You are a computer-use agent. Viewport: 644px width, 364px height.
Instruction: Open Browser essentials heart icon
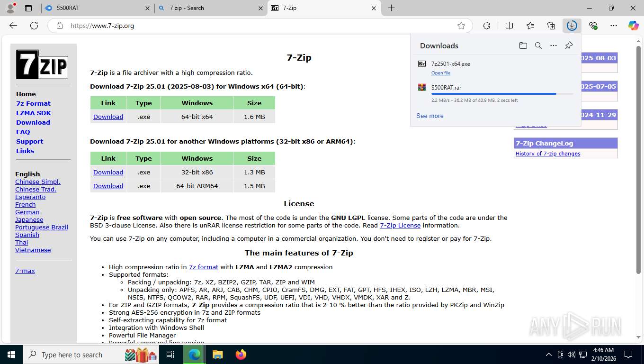pos(592,26)
